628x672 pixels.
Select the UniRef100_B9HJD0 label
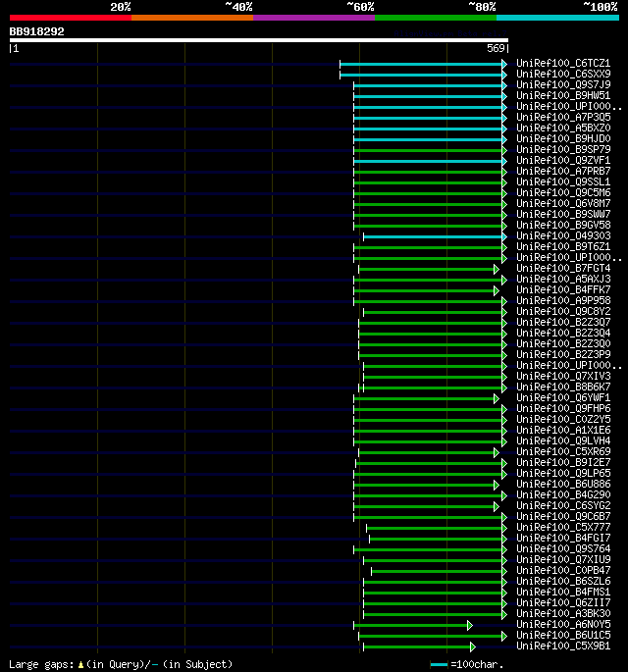(x=563, y=139)
